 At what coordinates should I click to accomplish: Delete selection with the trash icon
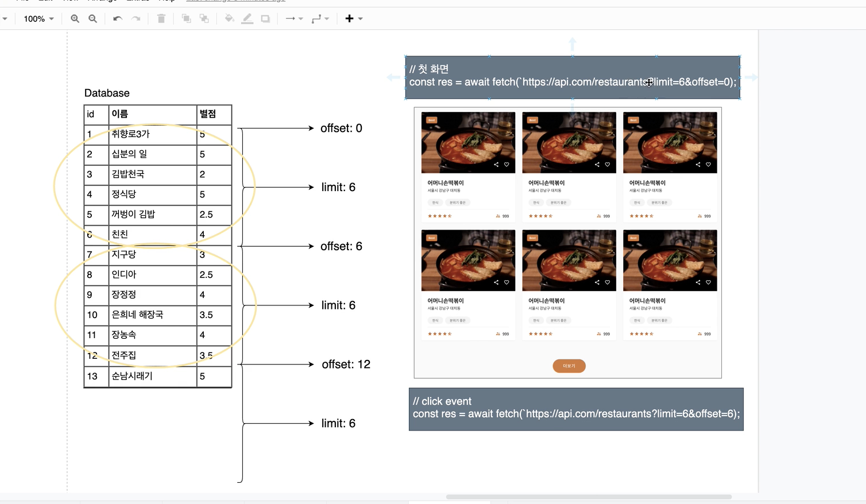pyautogui.click(x=161, y=19)
